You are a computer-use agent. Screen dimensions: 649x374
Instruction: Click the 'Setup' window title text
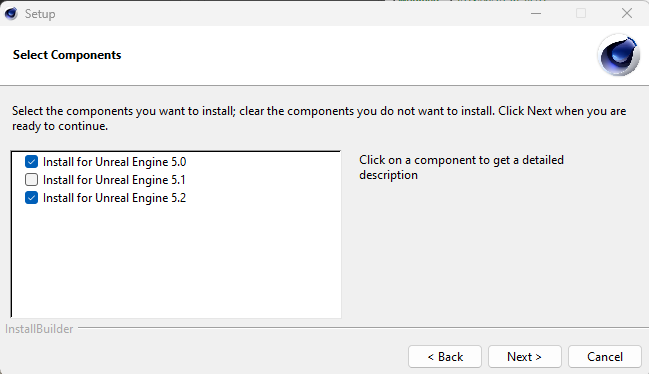pos(40,14)
